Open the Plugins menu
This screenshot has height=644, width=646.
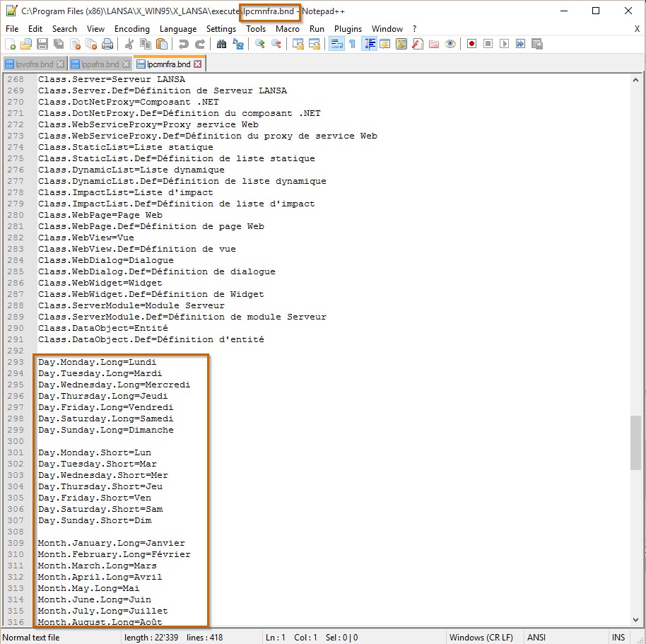click(348, 29)
